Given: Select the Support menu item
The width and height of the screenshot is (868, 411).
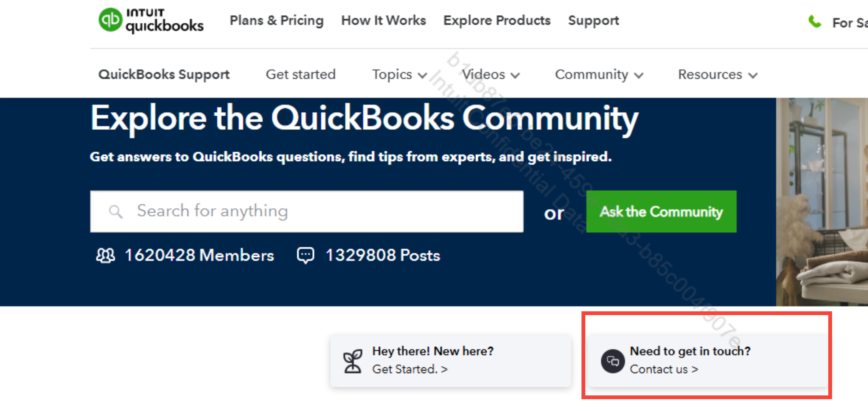Looking at the screenshot, I should (x=593, y=21).
